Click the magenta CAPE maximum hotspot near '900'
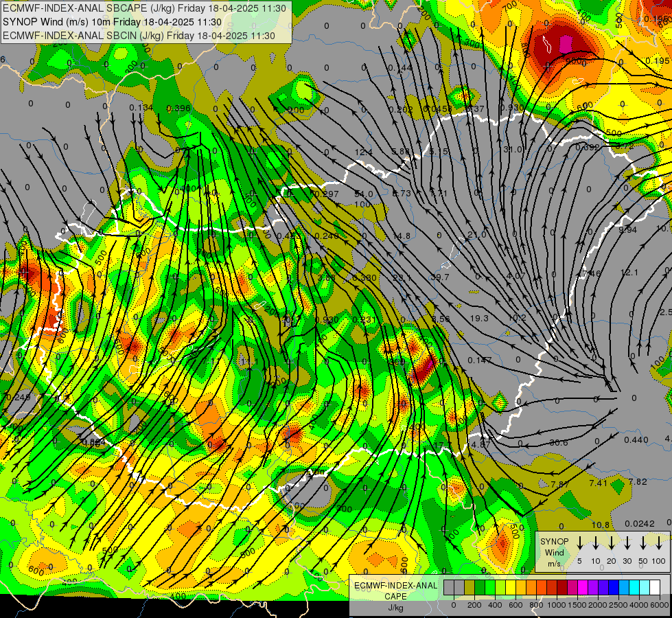Image resolution: width=672 pixels, height=618 pixels. click(566, 44)
